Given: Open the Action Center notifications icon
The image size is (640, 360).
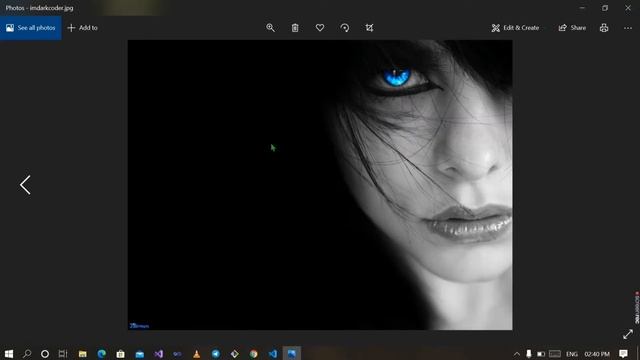Looking at the screenshot, I should click(623, 353).
